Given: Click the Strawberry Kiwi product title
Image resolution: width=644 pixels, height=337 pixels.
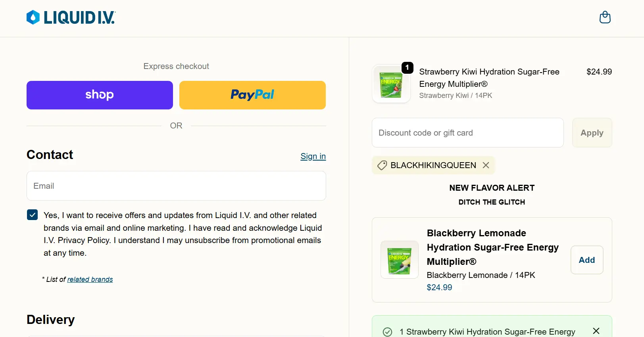Looking at the screenshot, I should pyautogui.click(x=489, y=78).
